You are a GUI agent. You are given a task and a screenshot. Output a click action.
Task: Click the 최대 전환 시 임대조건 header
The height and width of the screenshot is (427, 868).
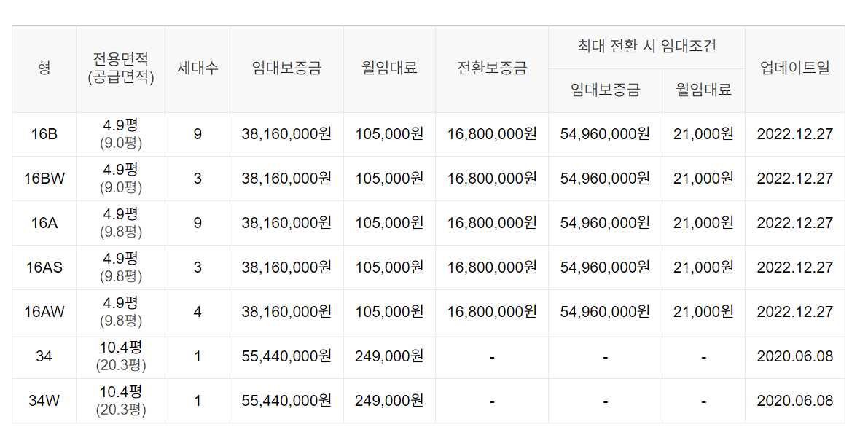coord(646,47)
